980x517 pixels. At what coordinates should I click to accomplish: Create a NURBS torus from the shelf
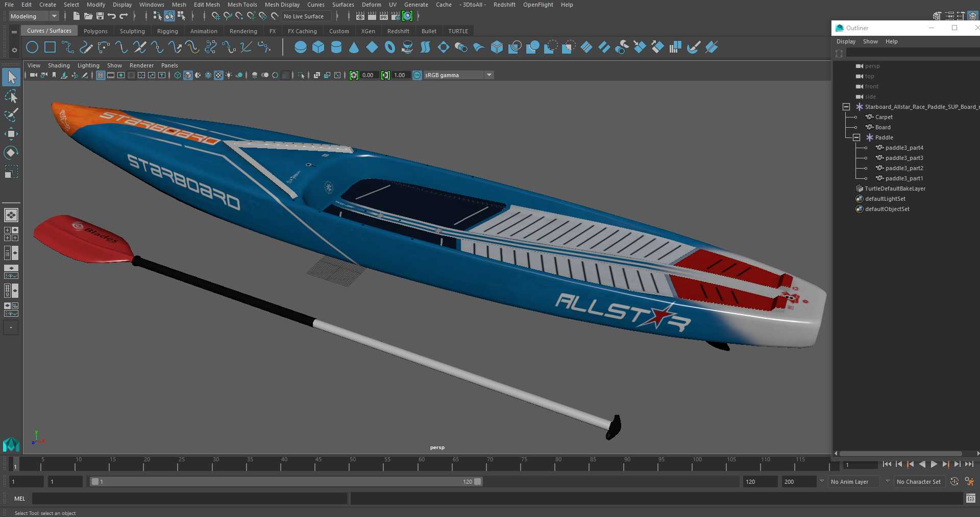point(390,48)
